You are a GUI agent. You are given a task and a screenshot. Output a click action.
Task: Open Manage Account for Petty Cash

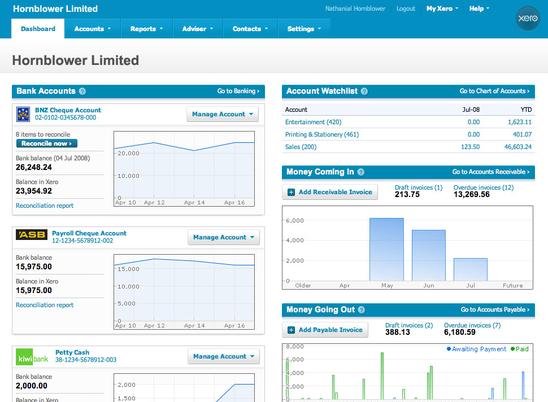pyautogui.click(x=224, y=357)
